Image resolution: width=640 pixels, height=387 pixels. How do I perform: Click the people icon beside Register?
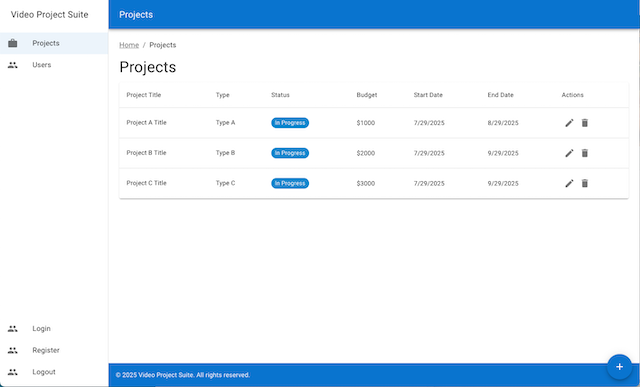[x=13, y=350]
